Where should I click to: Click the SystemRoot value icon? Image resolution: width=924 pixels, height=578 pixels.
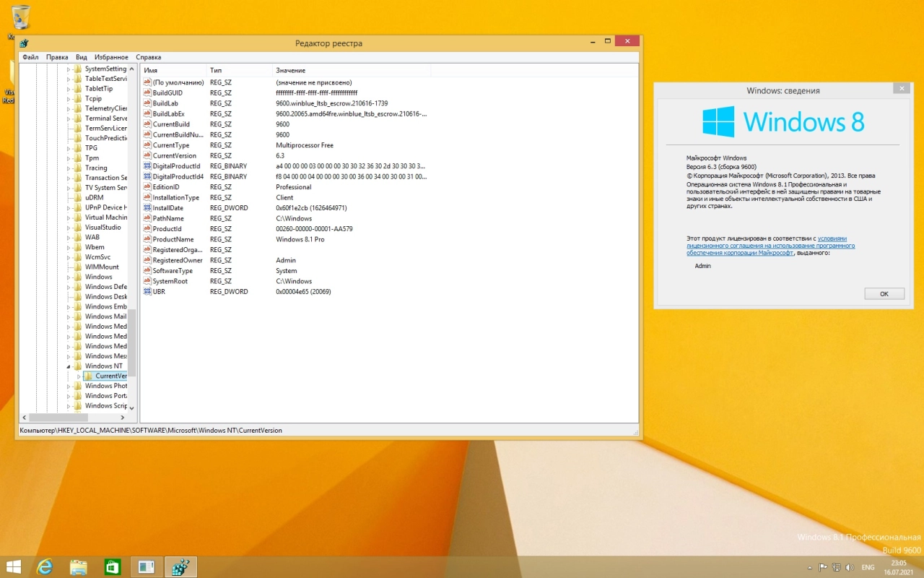pyautogui.click(x=147, y=281)
